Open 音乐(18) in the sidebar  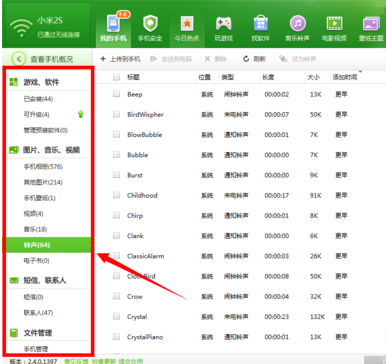tap(35, 229)
